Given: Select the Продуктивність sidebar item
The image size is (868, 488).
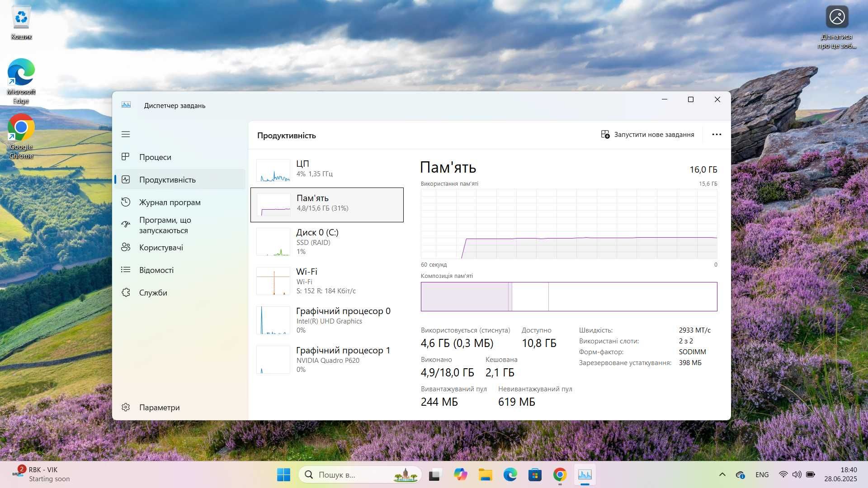Looking at the screenshot, I should coord(179,180).
